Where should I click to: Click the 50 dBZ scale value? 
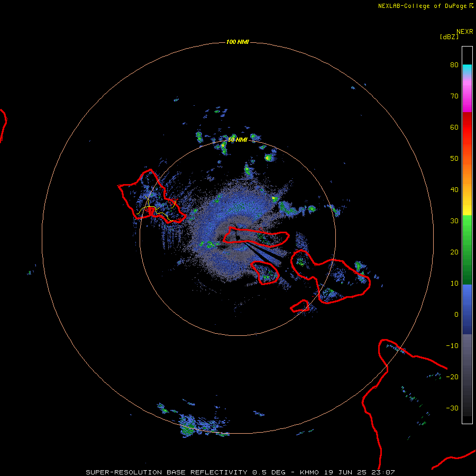pos(454,159)
